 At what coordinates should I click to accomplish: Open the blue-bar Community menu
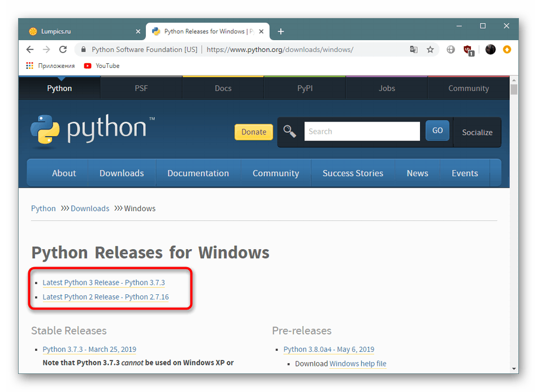pyautogui.click(x=276, y=173)
